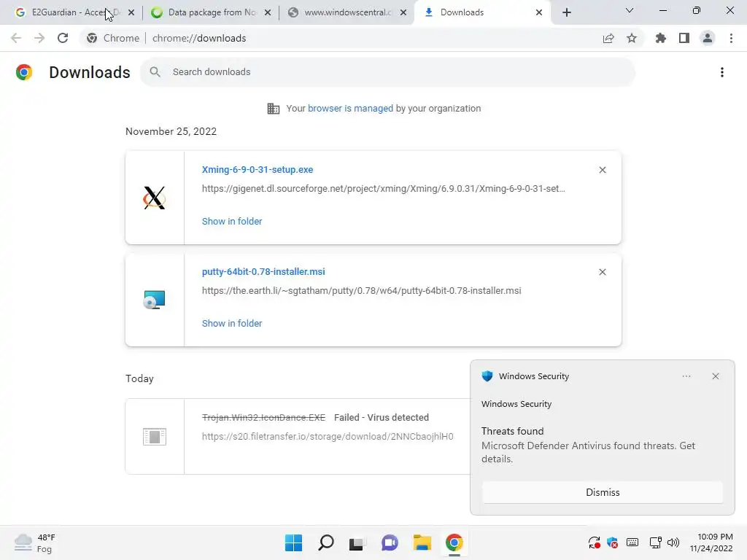Screen dimensions: 747x560
Task: Share this page icon
Action: tap(608, 38)
